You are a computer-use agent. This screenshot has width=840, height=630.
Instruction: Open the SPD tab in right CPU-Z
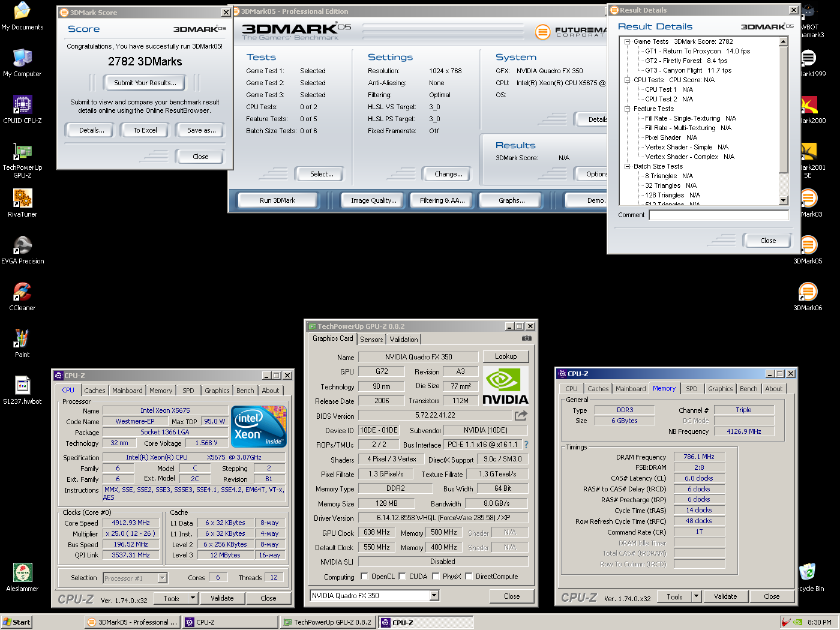pos(691,389)
